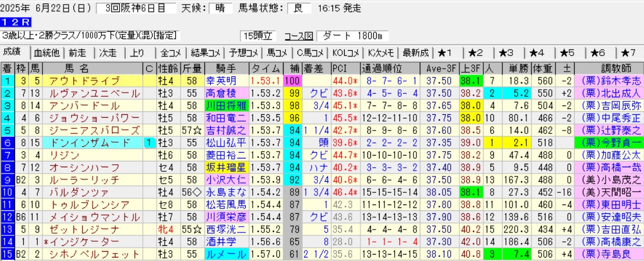Image resolution: width=644 pixels, height=261 pixels.
Task: Click the 補 value 100 cell
Action: pyautogui.click(x=292, y=81)
